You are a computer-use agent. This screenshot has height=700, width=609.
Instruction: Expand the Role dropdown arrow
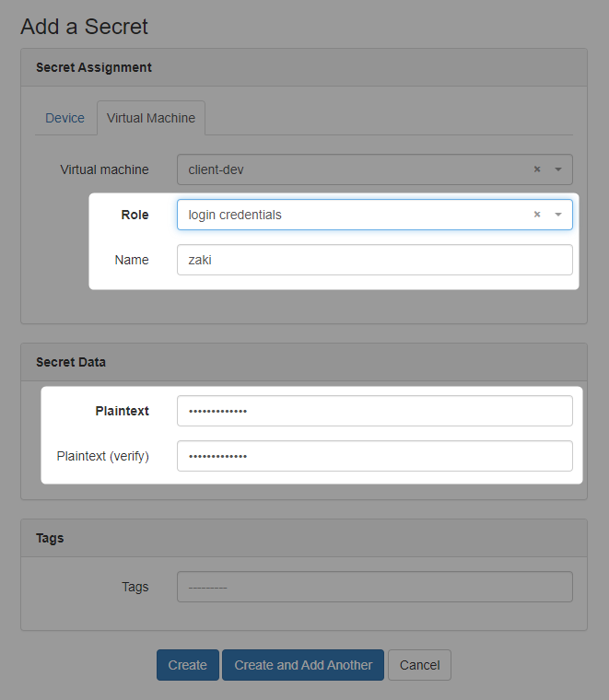tap(558, 215)
